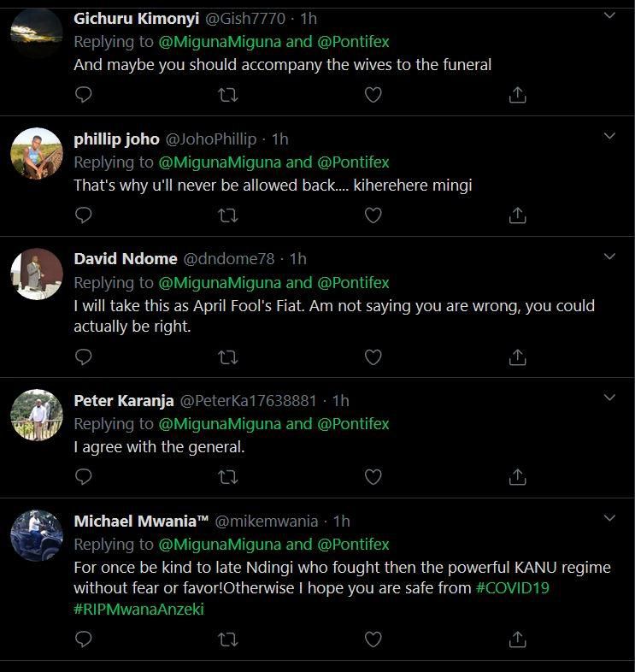Open the #RIPMwanaAnzeki hashtag
Image resolution: width=635 pixels, height=672 pixels.
coord(139,609)
